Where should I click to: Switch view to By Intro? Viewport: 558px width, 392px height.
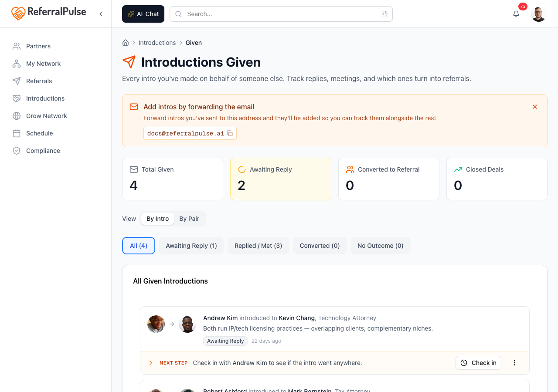tap(157, 219)
